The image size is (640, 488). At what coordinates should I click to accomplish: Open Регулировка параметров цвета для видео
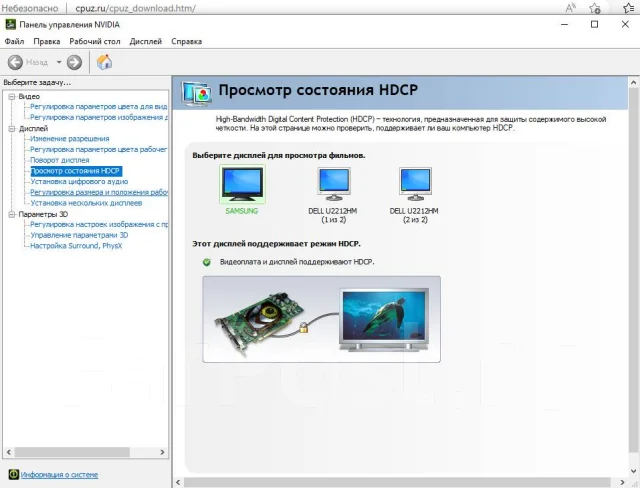click(x=99, y=106)
